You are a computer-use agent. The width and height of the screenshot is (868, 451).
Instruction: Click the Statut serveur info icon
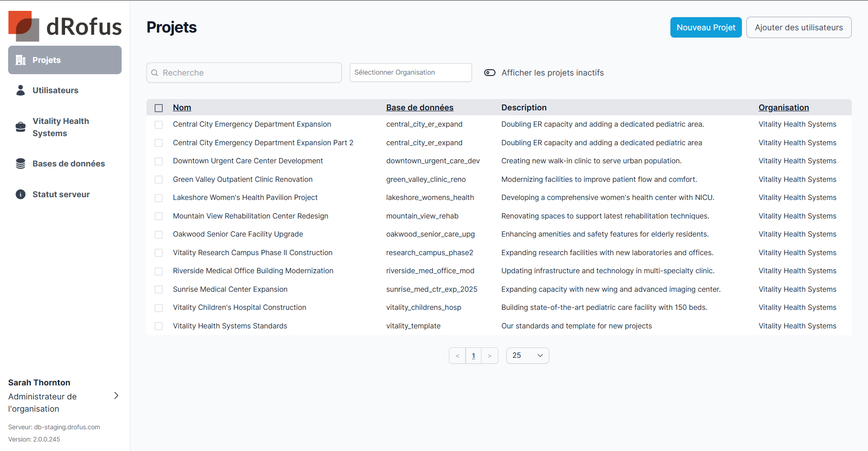[20, 195]
